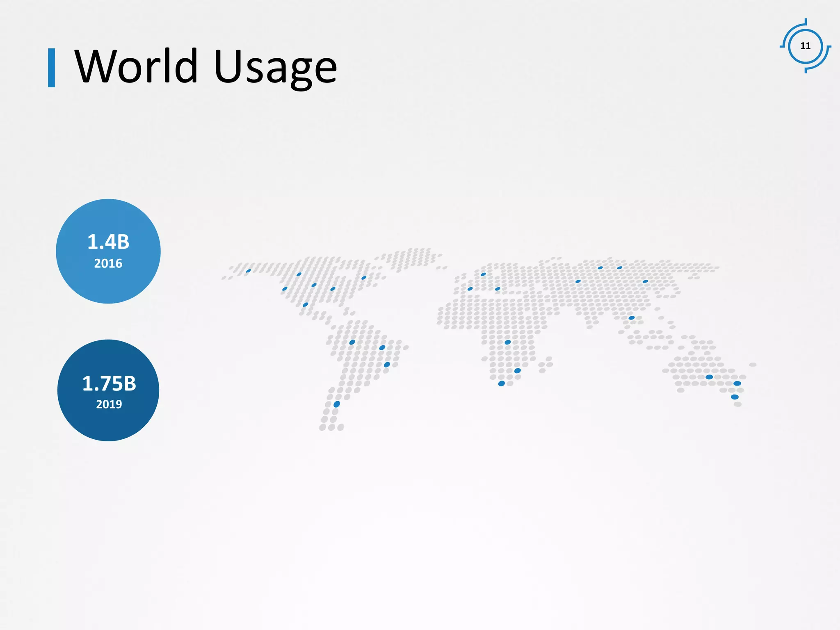Click the "2016" year label
The height and width of the screenshot is (630, 840).
pyautogui.click(x=108, y=263)
